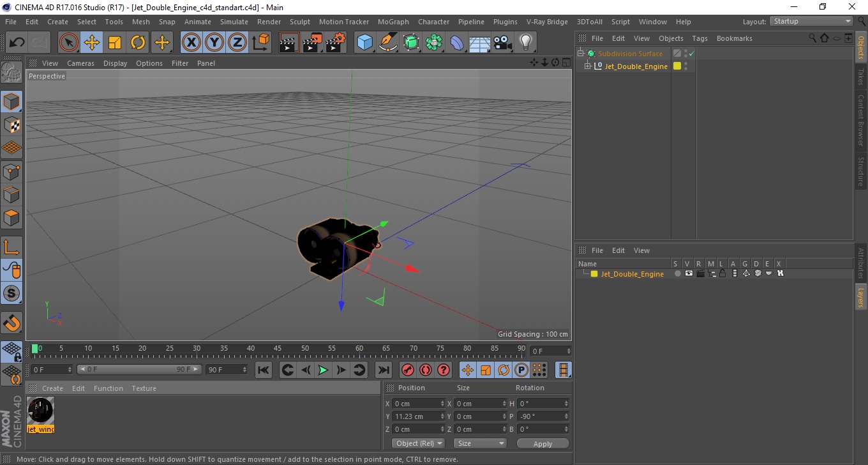Open the MoGraph menu
868x465 pixels.
point(393,22)
